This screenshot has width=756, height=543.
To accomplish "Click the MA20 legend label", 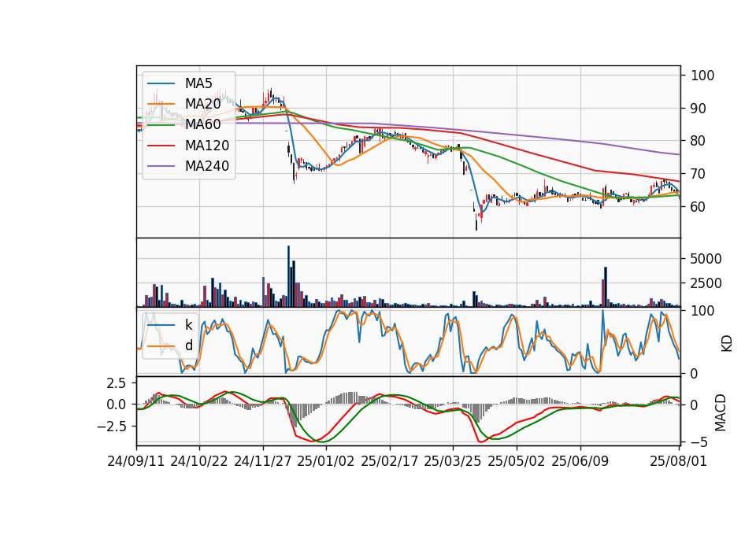I will tap(202, 104).
